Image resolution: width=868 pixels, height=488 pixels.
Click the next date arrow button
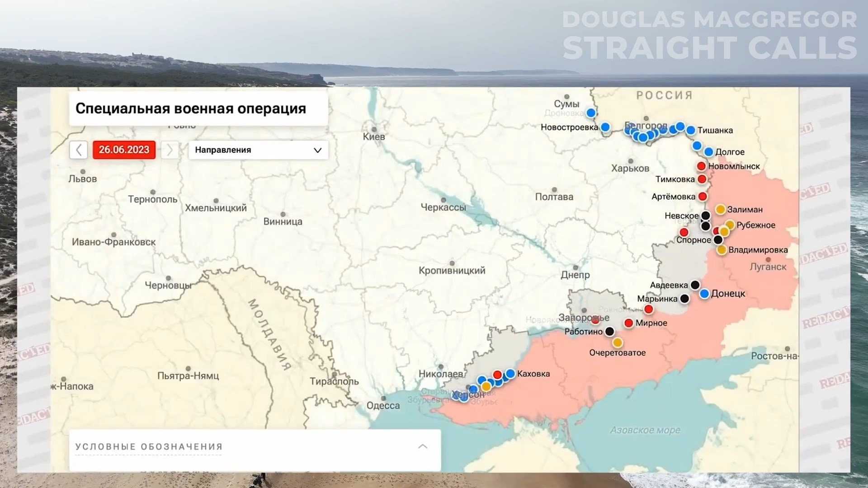pyautogui.click(x=170, y=150)
